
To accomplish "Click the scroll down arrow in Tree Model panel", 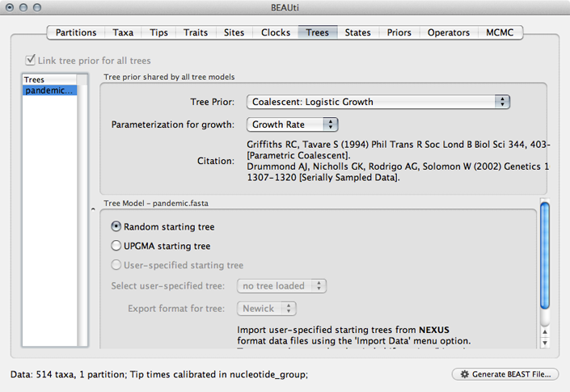I will click(545, 343).
